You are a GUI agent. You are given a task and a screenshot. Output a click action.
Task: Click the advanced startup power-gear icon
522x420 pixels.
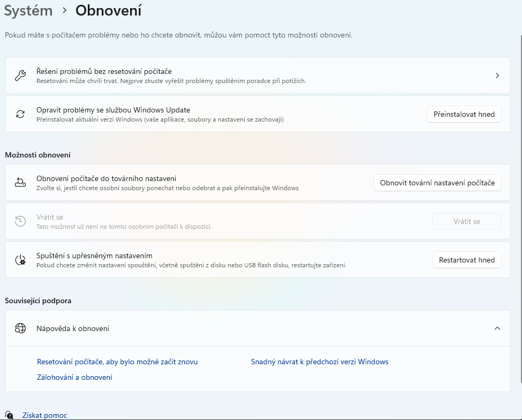pos(20,260)
